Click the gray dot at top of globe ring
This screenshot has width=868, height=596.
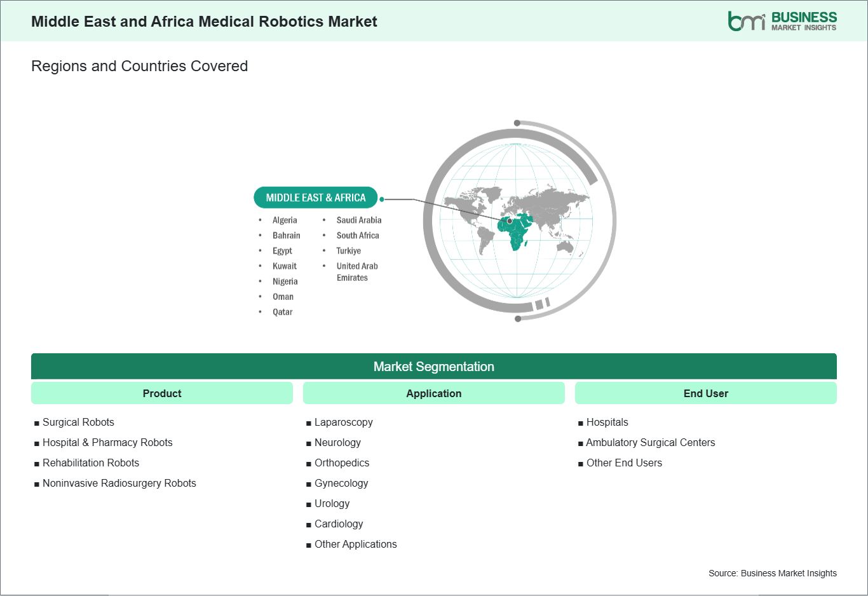[517, 123]
